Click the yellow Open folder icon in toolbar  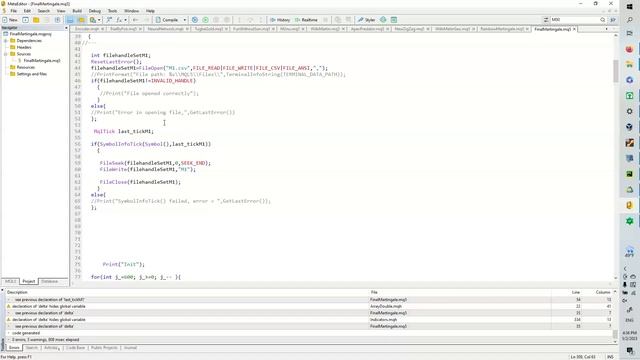click(x=36, y=20)
